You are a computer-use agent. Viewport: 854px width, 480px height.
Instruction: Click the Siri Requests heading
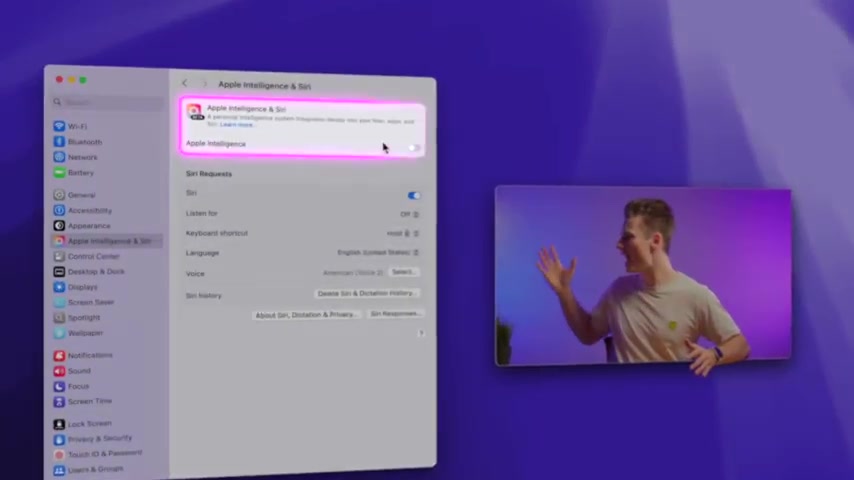click(209, 174)
